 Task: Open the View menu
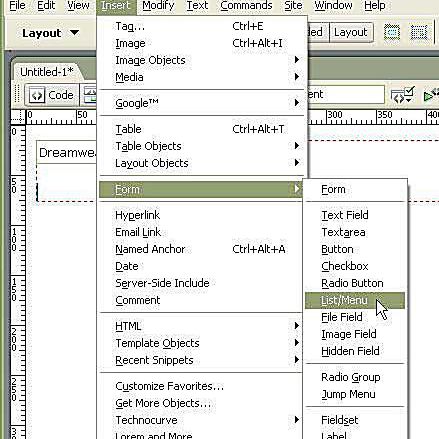coord(78,6)
